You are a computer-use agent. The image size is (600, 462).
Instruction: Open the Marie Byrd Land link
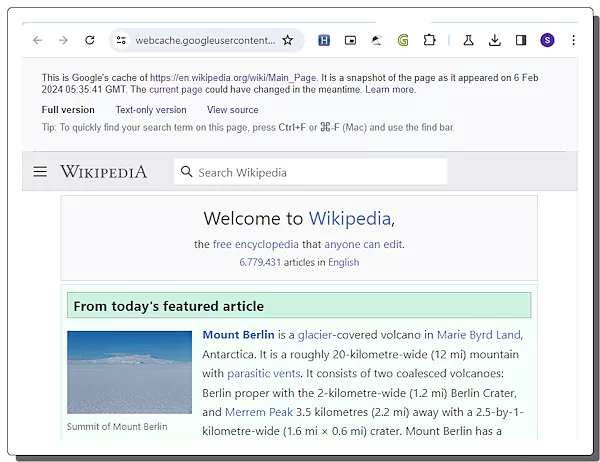pyautogui.click(x=479, y=335)
